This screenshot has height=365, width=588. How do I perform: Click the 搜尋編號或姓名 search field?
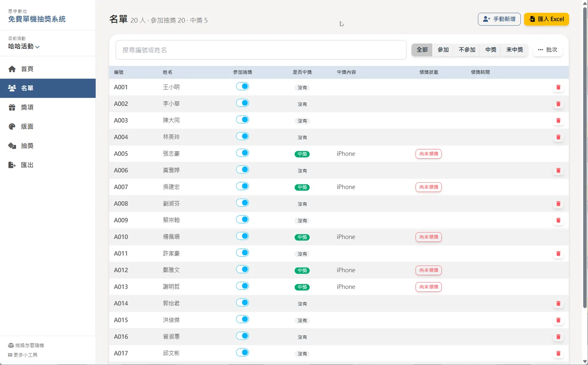pos(261,50)
